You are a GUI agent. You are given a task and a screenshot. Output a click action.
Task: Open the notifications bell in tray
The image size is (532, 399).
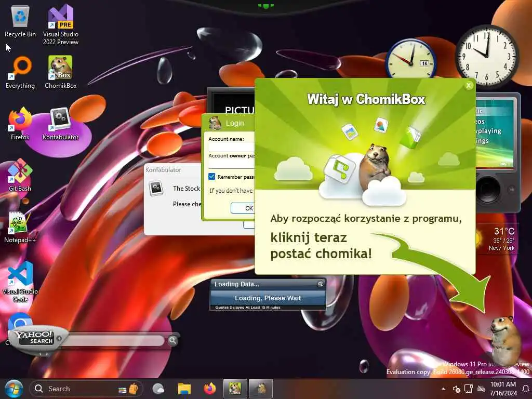[x=526, y=389]
